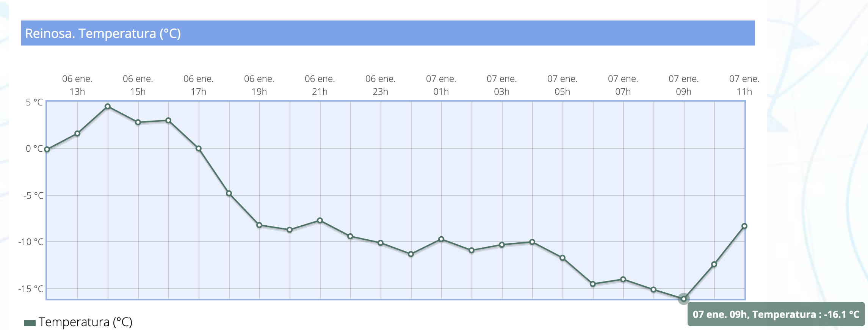The image size is (868, 330).
Task: Toggle the Temperatura (°C) legend label
Action: (x=85, y=322)
